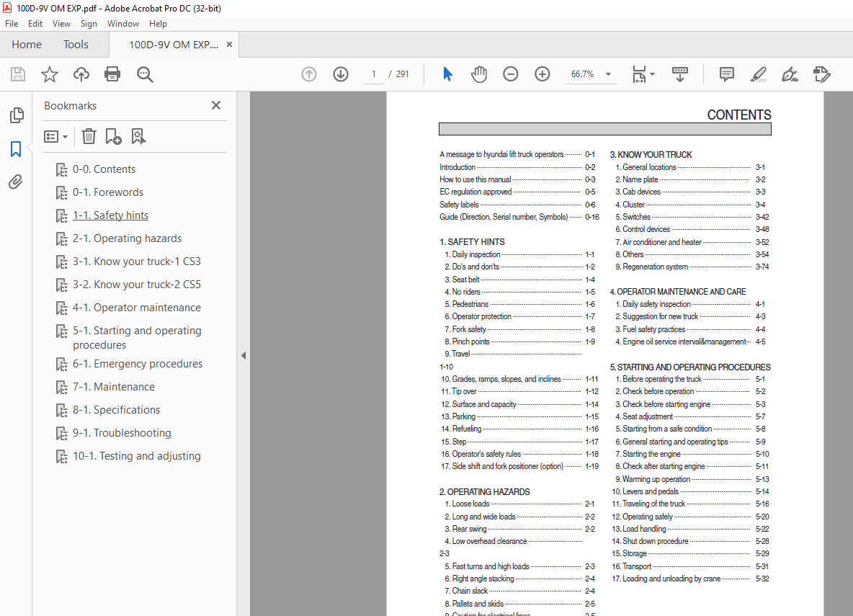Close the Bookmarks panel
This screenshot has height=616, width=853.
[x=216, y=105]
